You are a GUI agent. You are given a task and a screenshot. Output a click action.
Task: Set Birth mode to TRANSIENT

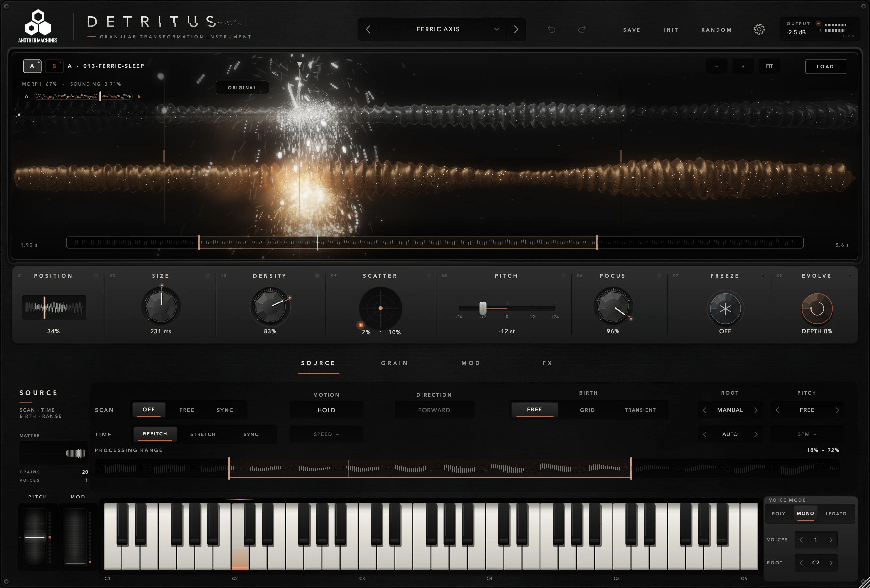click(x=640, y=410)
